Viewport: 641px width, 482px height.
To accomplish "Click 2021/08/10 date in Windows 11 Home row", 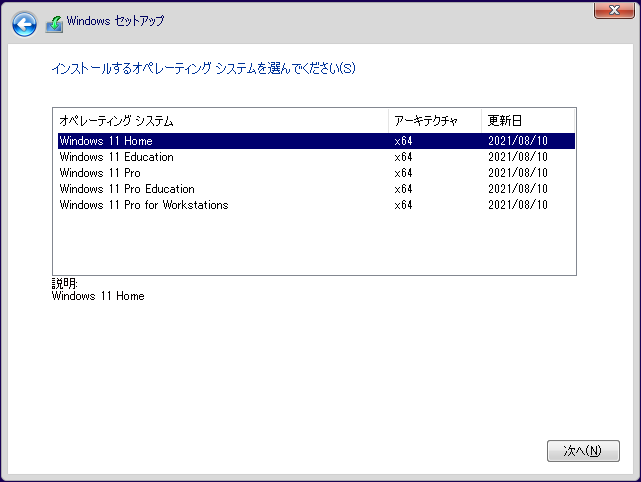I will [x=518, y=141].
